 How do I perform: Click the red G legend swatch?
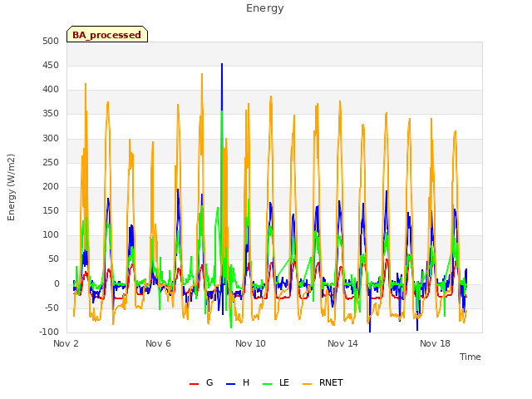click(x=194, y=384)
